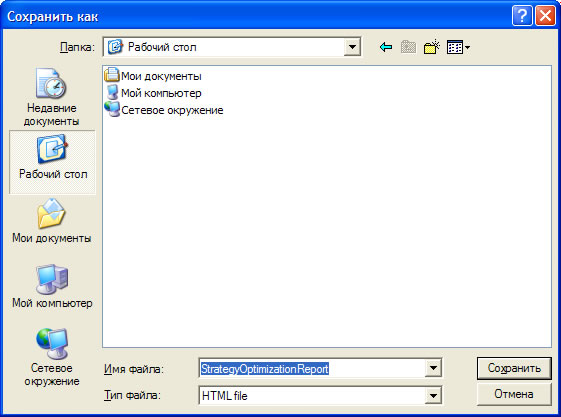Click the back arrow navigation icon
Viewport: 561px width, 417px height.
click(x=386, y=47)
